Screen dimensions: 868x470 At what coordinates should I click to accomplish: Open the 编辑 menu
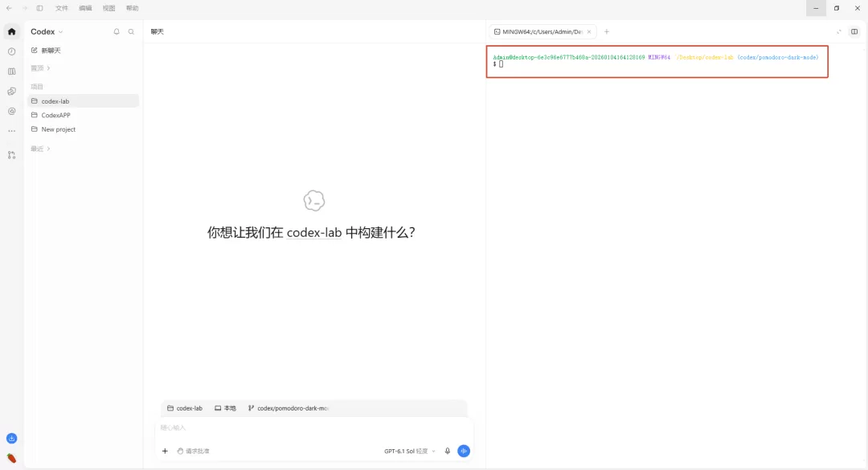85,8
